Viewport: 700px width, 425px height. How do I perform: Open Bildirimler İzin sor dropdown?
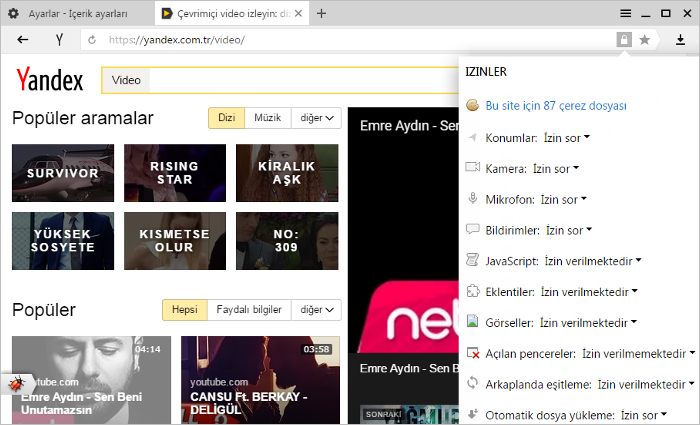(569, 230)
